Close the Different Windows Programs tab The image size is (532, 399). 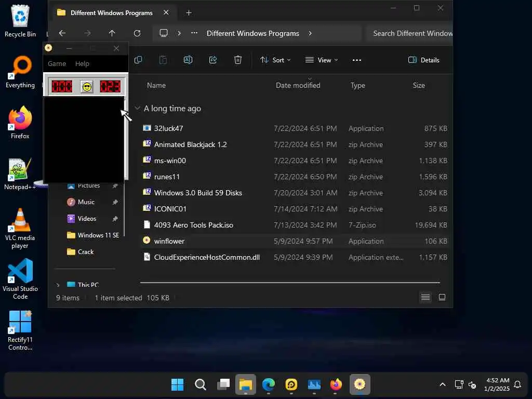(x=166, y=12)
